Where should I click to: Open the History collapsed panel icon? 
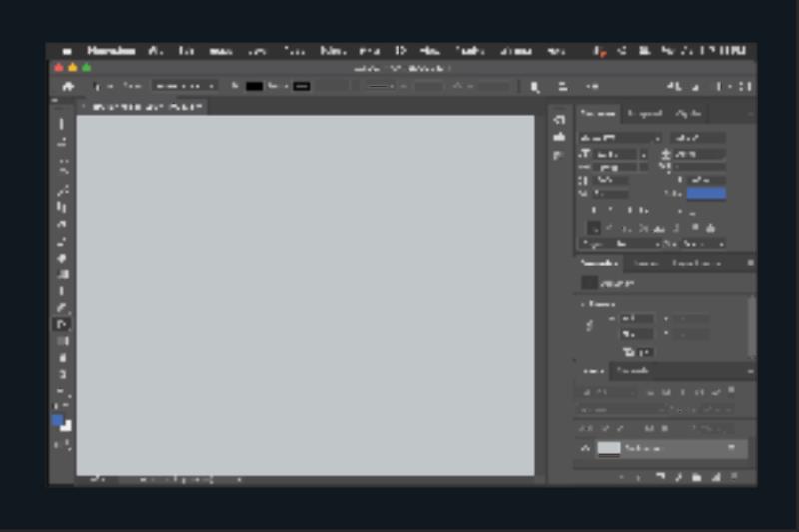(559, 120)
